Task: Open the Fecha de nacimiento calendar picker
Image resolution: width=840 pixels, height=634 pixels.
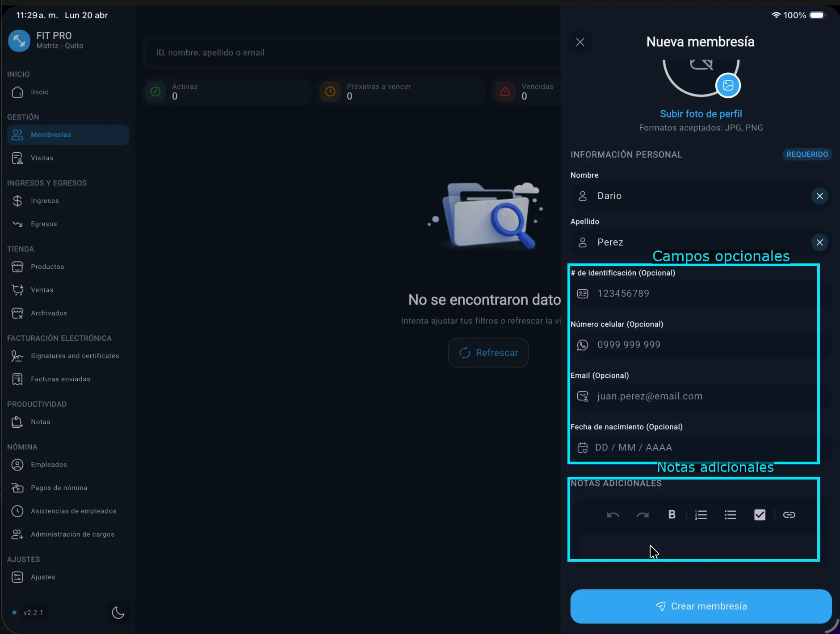Action: [x=583, y=447]
